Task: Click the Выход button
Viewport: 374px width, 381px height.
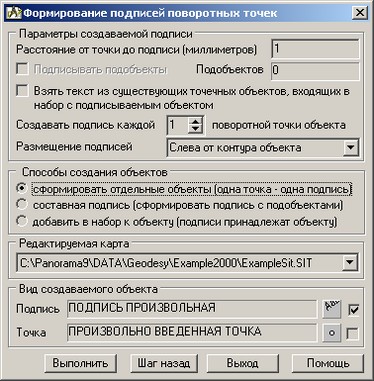Action: 242,363
